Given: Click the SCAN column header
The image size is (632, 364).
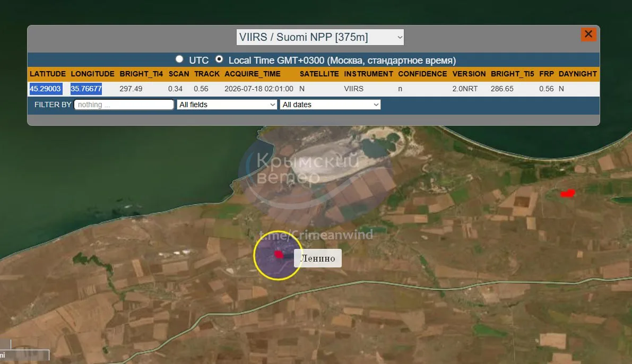Looking at the screenshot, I should tap(178, 74).
